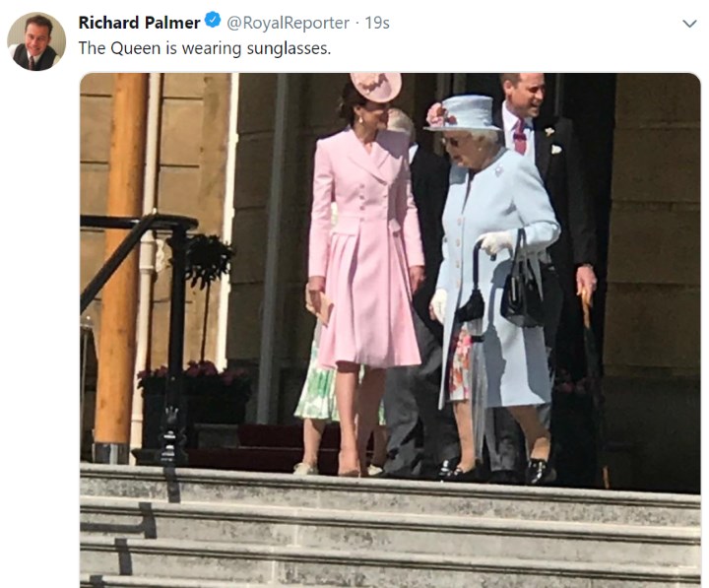Click the Queen's white glove holding umbrella
The image size is (709, 588).
point(495,243)
